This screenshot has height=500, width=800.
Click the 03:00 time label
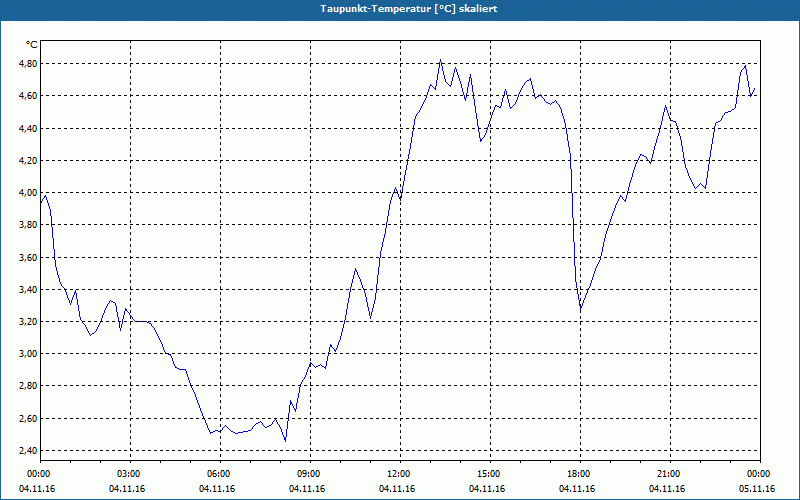click(130, 474)
